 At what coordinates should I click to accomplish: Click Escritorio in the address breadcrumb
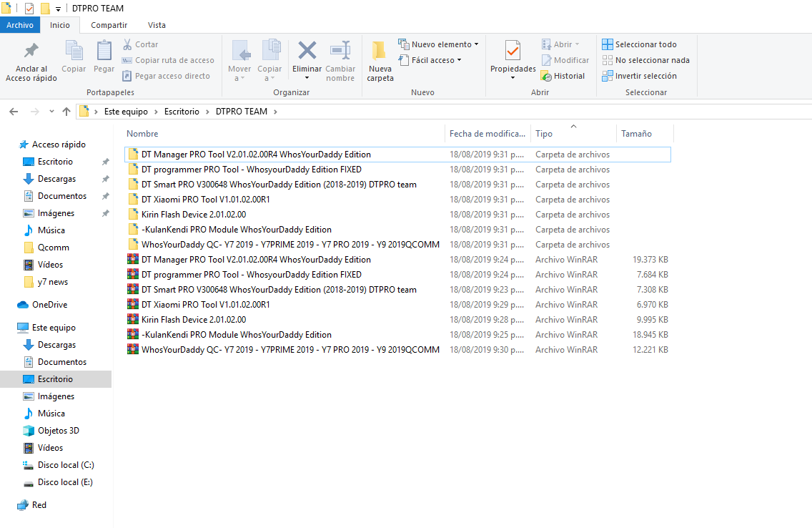[182, 112]
